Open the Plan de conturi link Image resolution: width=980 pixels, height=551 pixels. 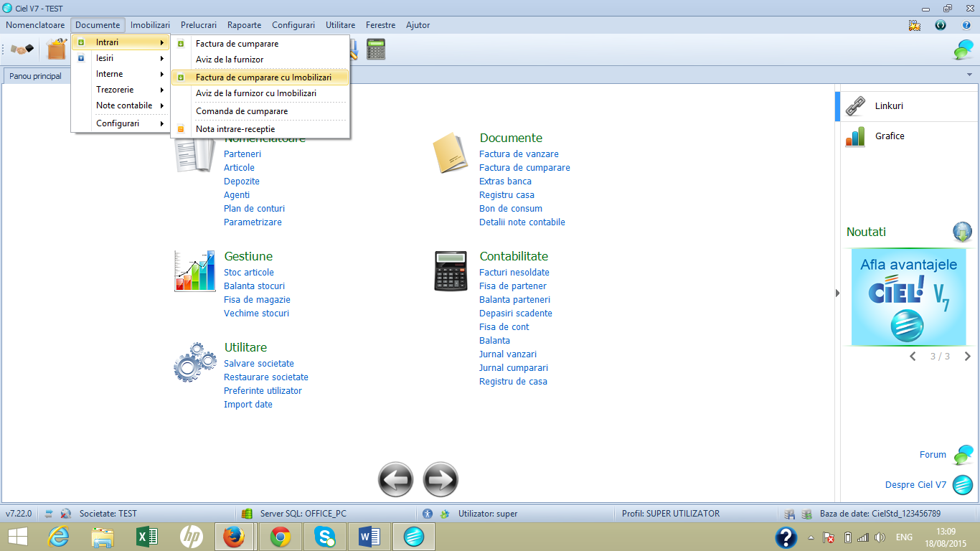254,209
